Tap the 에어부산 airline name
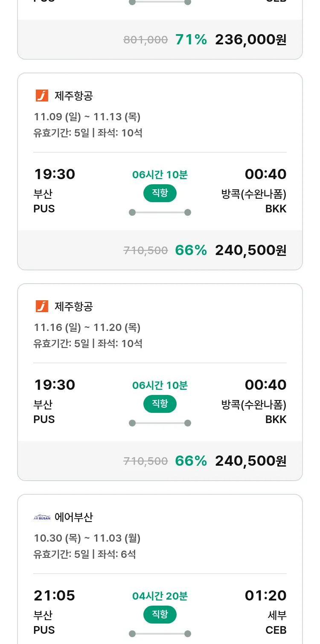Image resolution: width=320 pixels, height=644 pixels. pos(73,517)
